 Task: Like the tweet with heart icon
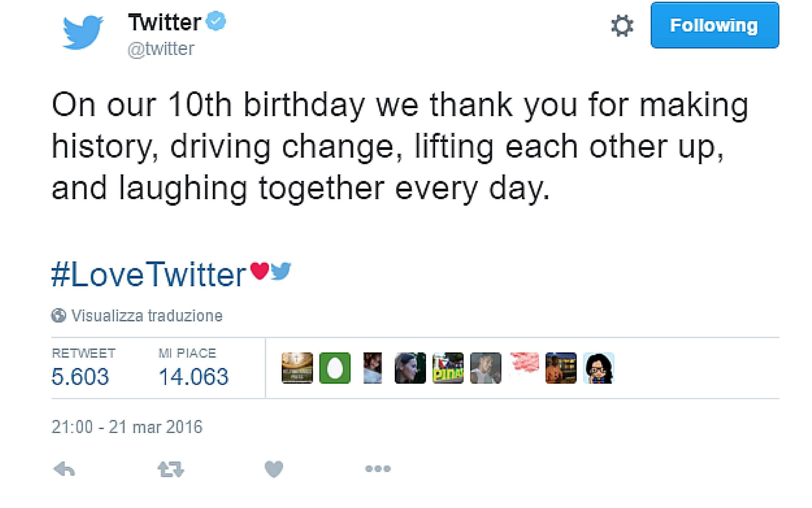[x=274, y=469]
